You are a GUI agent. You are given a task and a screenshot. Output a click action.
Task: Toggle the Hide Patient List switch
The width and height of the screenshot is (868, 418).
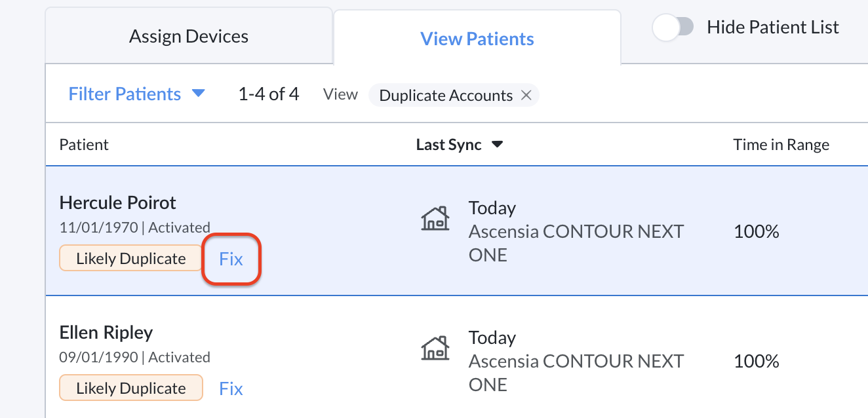[x=673, y=27]
